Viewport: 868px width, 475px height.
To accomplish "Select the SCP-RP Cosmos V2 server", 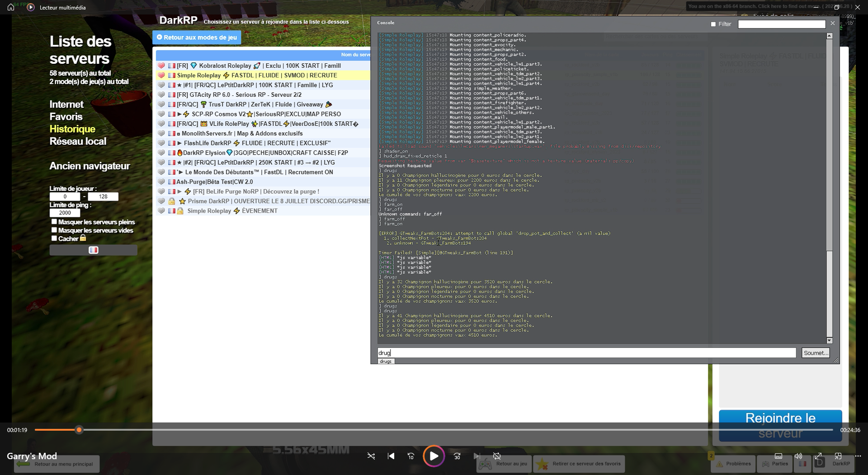I will 263,114.
